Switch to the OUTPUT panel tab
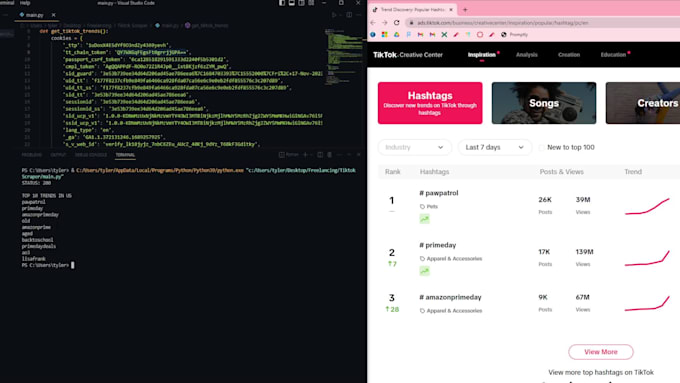The image size is (680, 383). pyautogui.click(x=58, y=155)
